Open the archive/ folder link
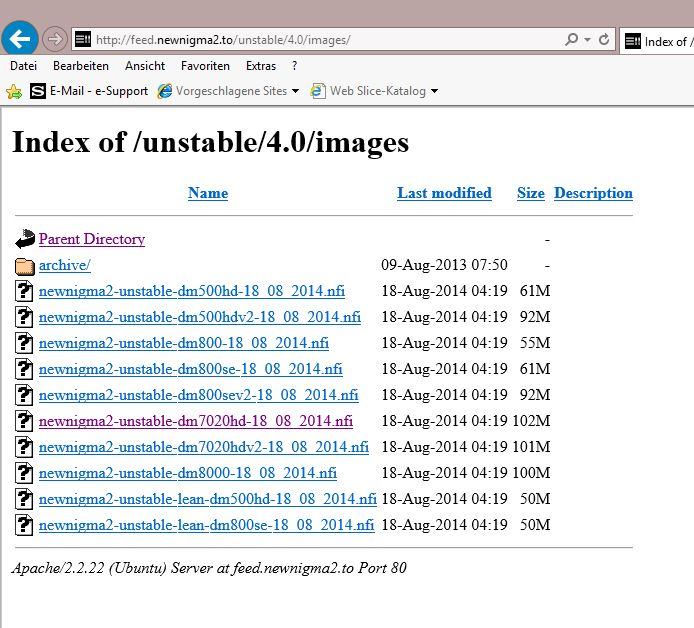The width and height of the screenshot is (694, 628). 65,265
